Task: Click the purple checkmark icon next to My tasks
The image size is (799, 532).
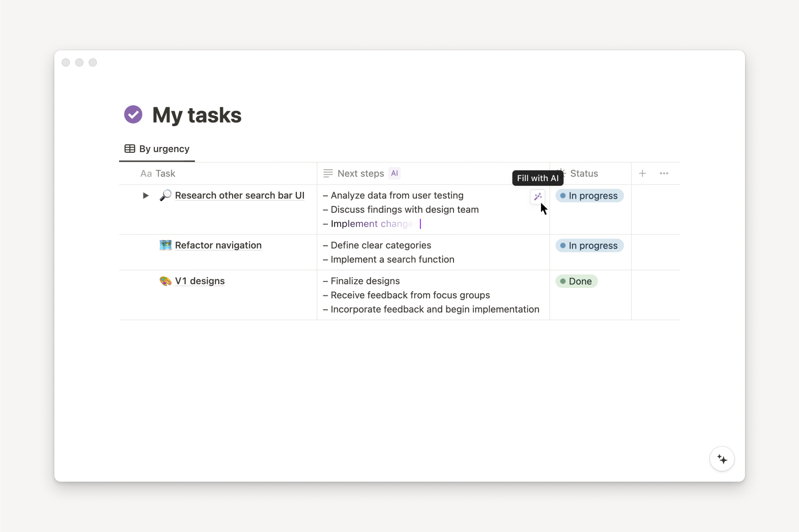Action: coord(132,114)
